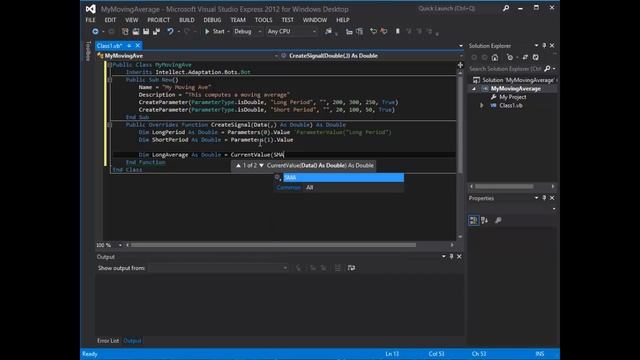
Task: Click the green Start debugging button
Action: pos(215,31)
